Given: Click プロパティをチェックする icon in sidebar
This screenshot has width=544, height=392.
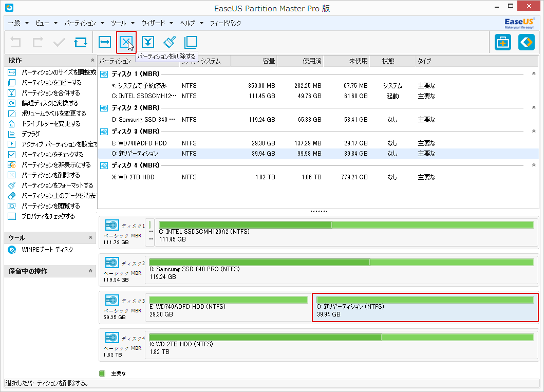Looking at the screenshot, I should 12,216.
